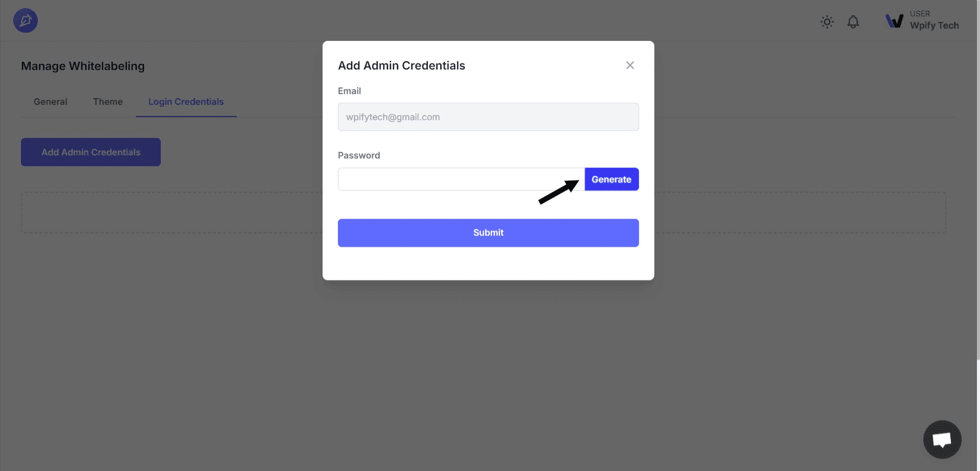The image size is (980, 471).
Task: Open the chat support widget
Action: coord(942,439)
